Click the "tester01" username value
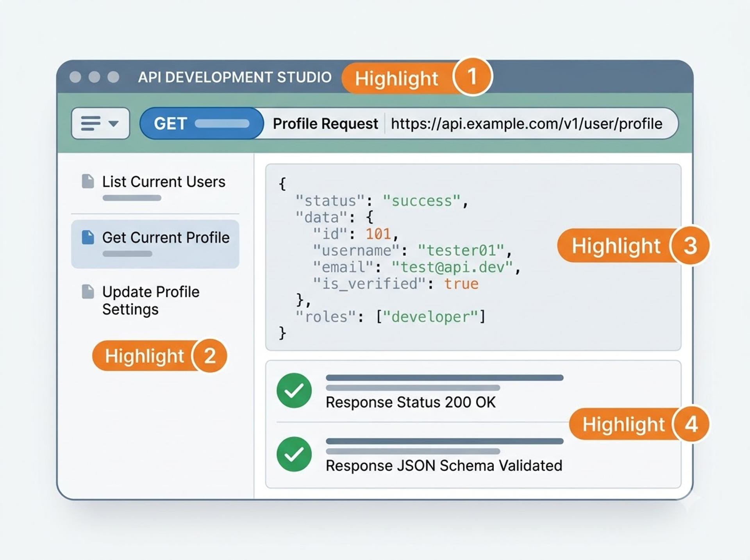The image size is (750, 560). tap(461, 250)
